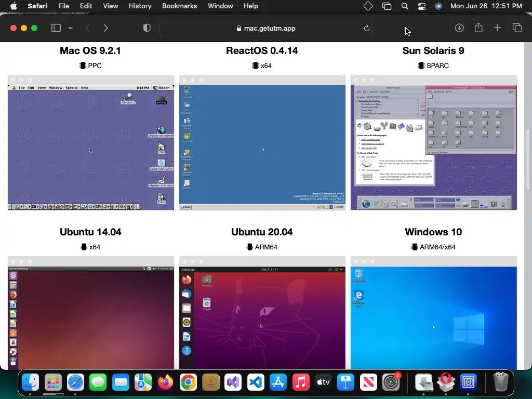
Task: Open System Settings from the Dock
Action: [x=391, y=382]
